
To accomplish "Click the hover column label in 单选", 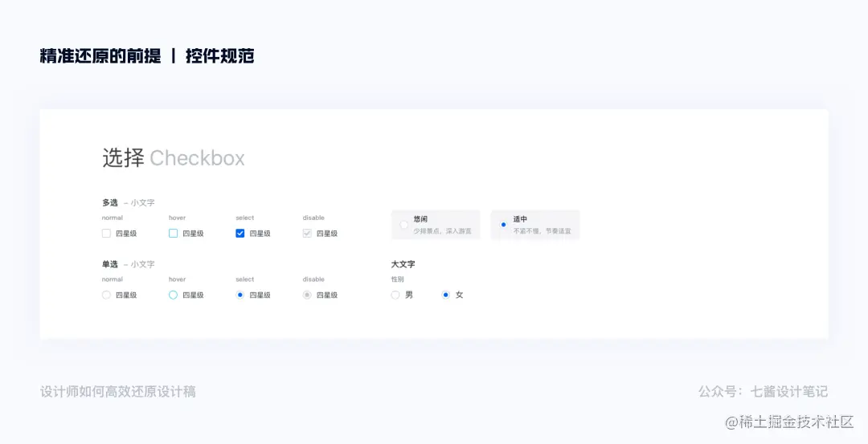I will (x=177, y=279).
